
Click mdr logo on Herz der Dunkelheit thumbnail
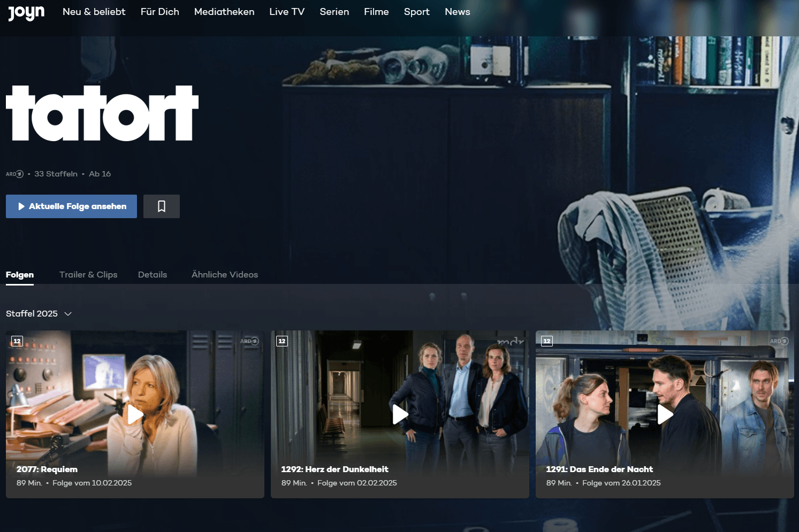[510, 341]
